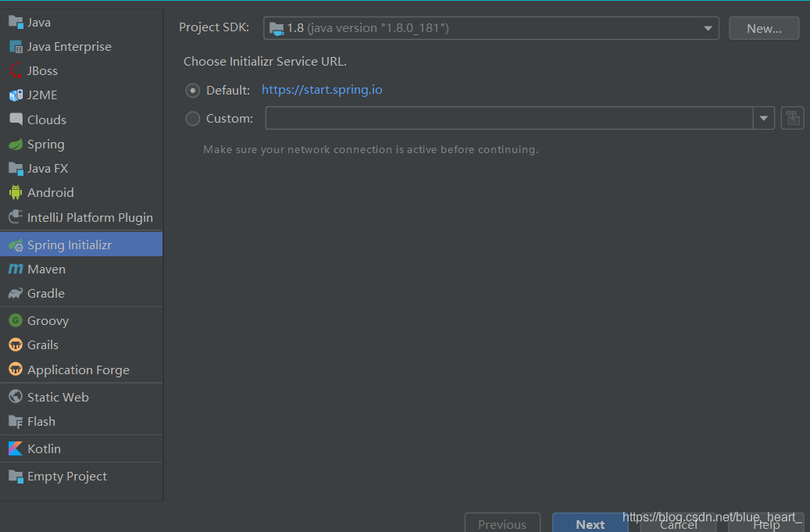Click the red JBoss icon
The height and width of the screenshot is (532, 810).
[16, 70]
